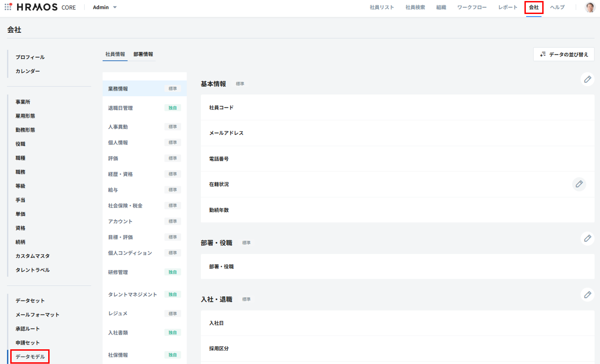This screenshot has width=600, height=364.
Task: Go to 社員リスト in top navigation
Action: tap(382, 7)
